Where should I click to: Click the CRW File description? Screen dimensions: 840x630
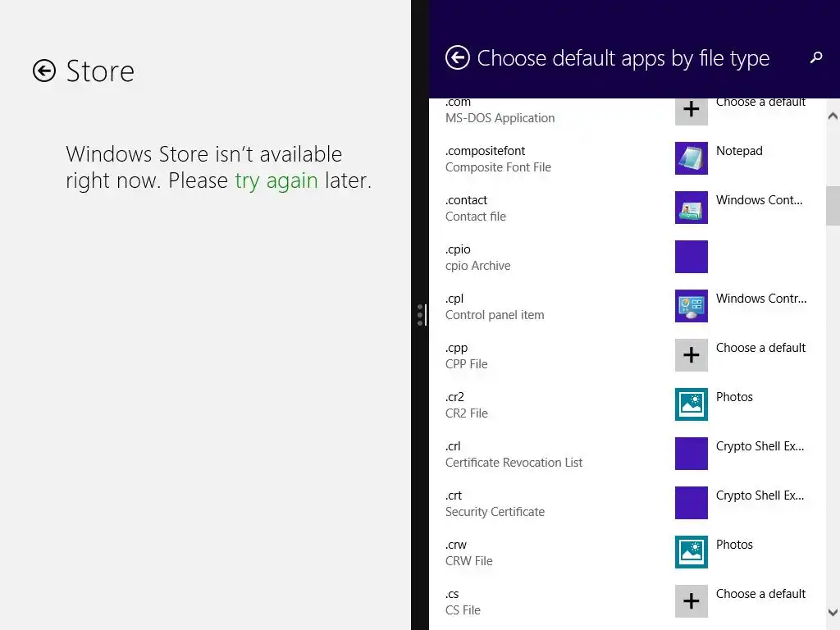(x=468, y=561)
